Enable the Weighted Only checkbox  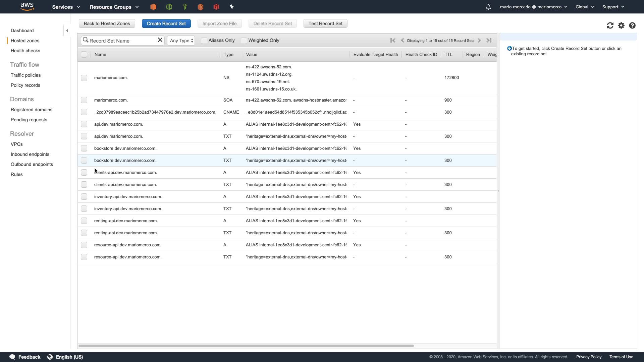[x=244, y=41]
